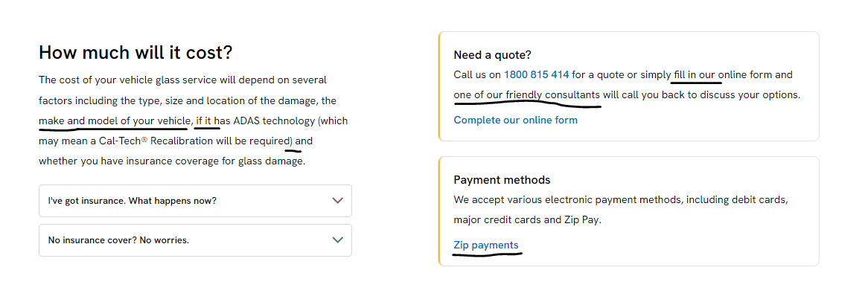Expand "No insurance cover? No worries." label

[x=118, y=240]
